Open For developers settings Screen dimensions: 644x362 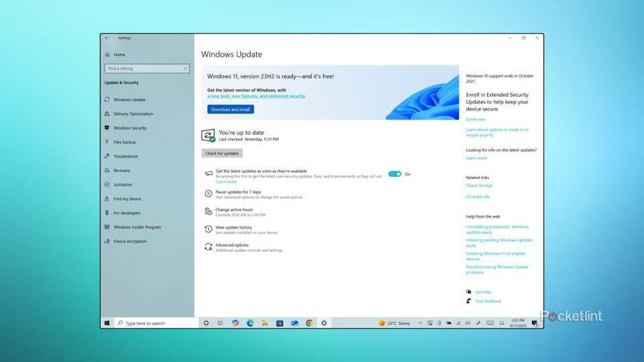click(127, 213)
